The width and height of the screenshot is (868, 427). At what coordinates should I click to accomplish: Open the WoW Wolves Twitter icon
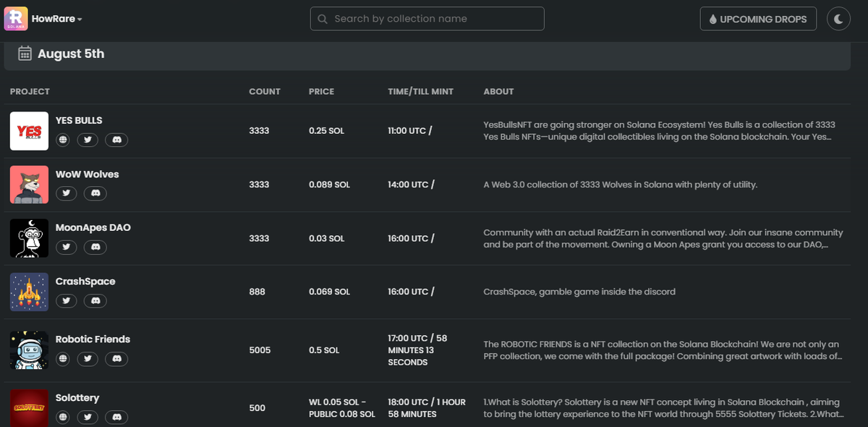pos(67,193)
